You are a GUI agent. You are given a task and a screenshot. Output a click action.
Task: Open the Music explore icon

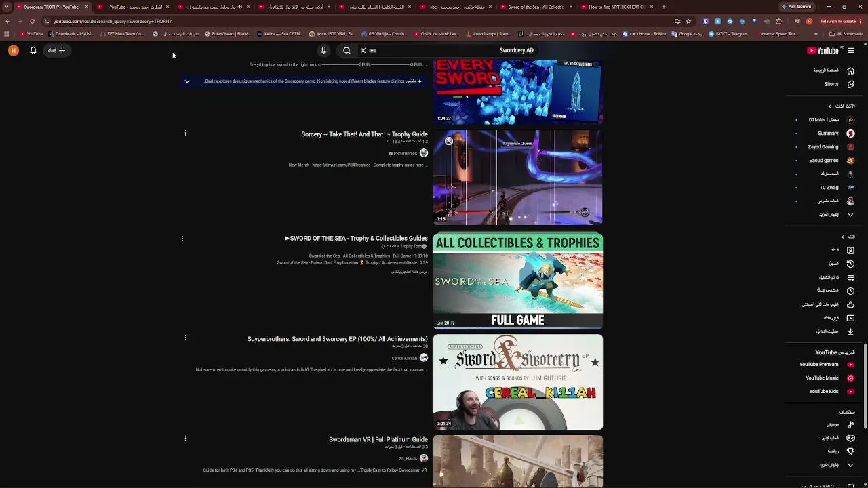(x=850, y=424)
